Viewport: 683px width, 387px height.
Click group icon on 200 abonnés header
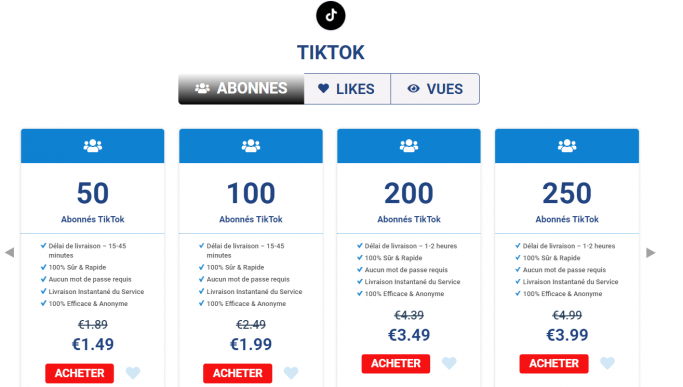[x=409, y=146]
